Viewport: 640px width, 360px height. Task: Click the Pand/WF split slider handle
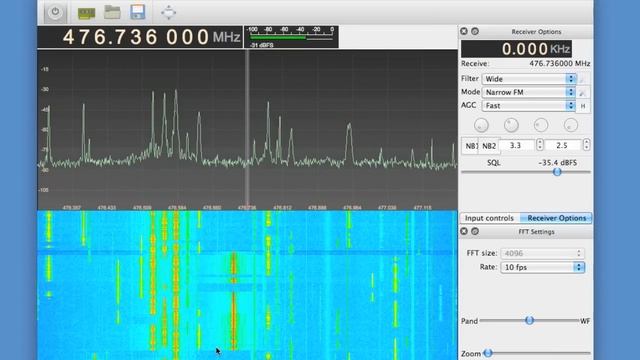click(x=529, y=320)
